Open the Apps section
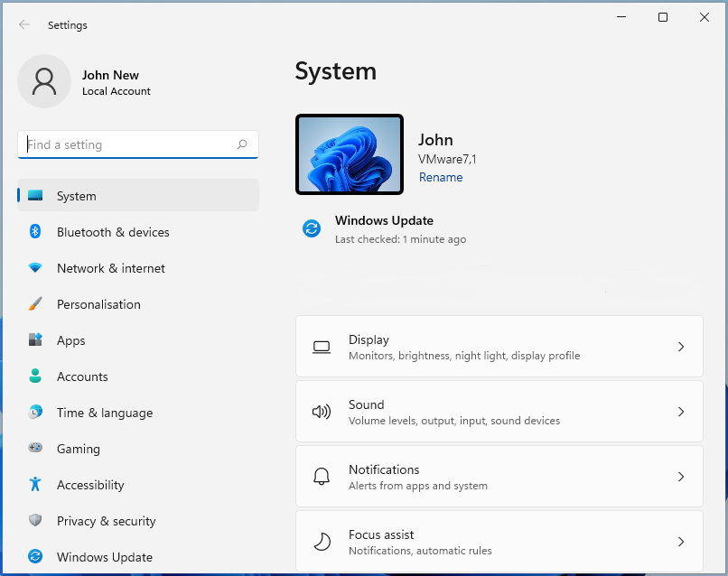This screenshot has width=728, height=576. 71,340
